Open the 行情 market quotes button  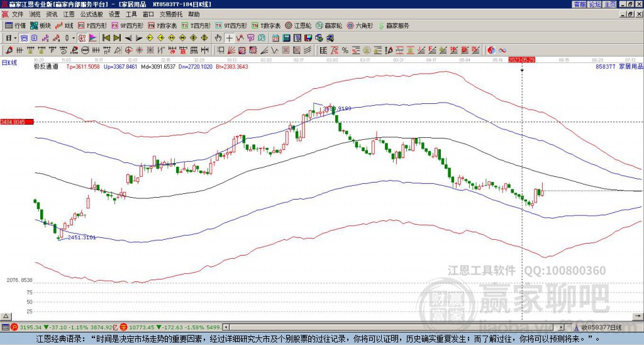point(15,25)
